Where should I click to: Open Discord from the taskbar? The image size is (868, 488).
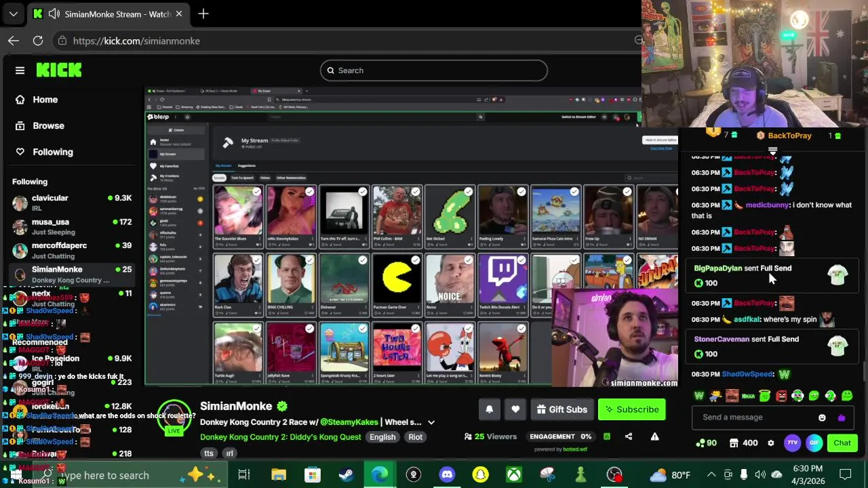click(447, 475)
